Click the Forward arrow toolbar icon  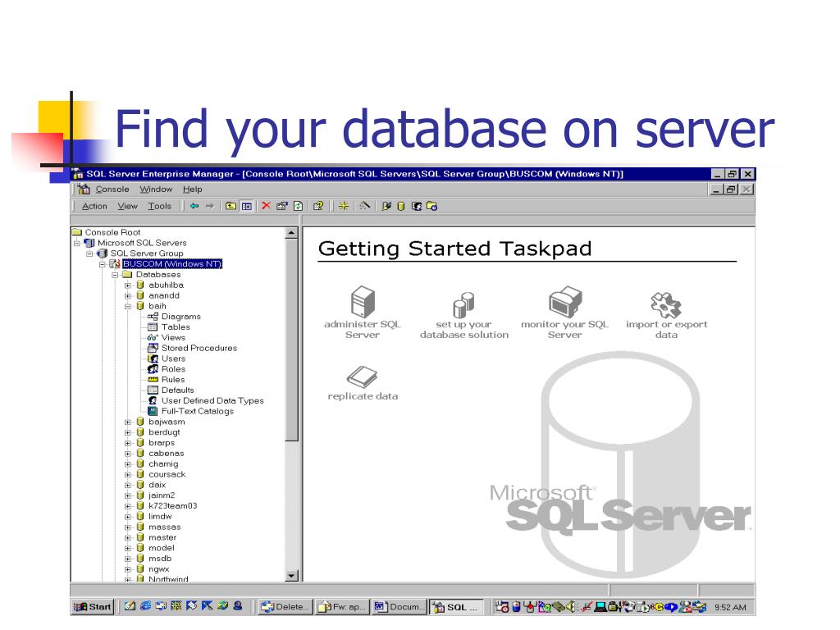tap(209, 206)
